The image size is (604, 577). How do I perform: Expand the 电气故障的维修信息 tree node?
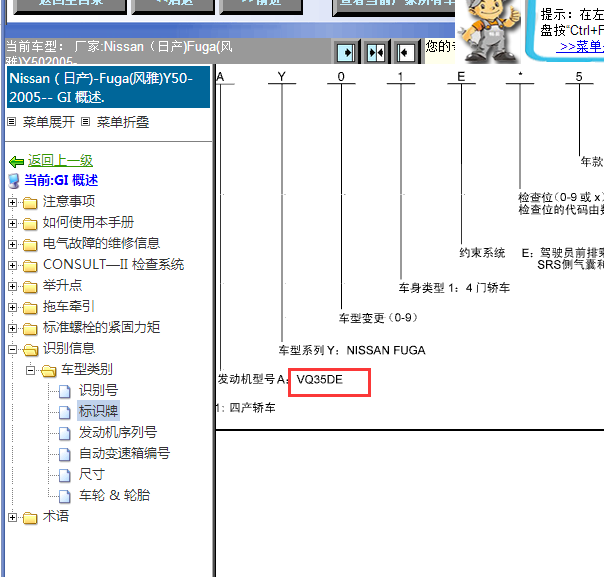[12, 244]
